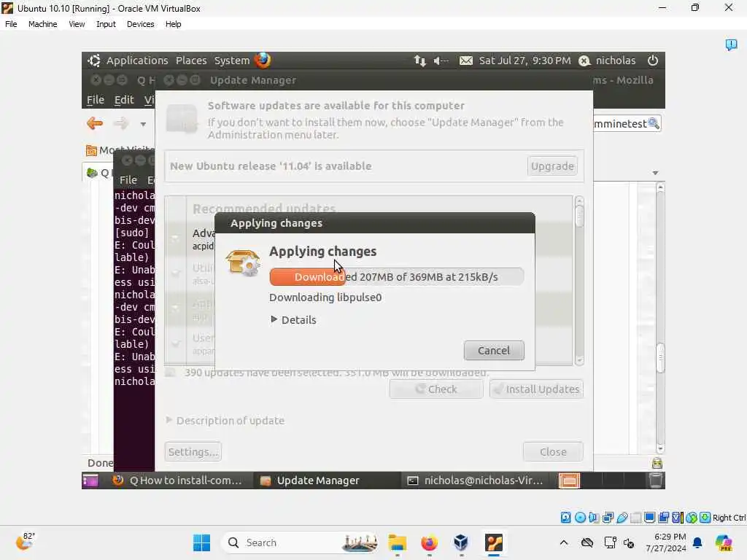Open the mail envelope indicator
The height and width of the screenshot is (560, 747).
point(466,61)
